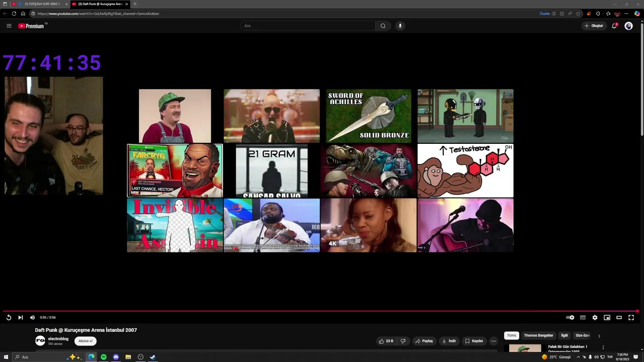644x362 pixels.
Task: Select the İlgili filter chip
Action: [565, 335]
